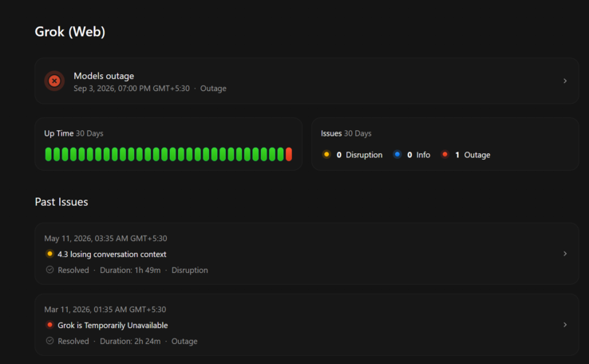Open Grok is Temporarily Unavailable issue

(x=306, y=325)
